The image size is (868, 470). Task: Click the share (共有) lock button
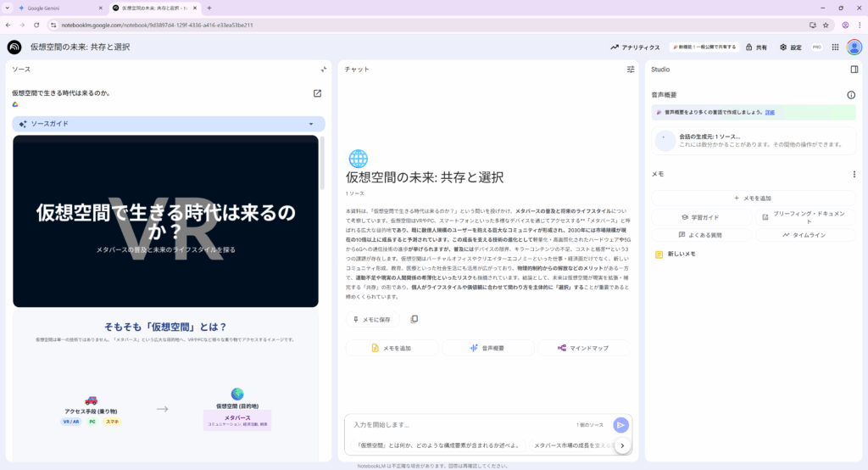(756, 48)
